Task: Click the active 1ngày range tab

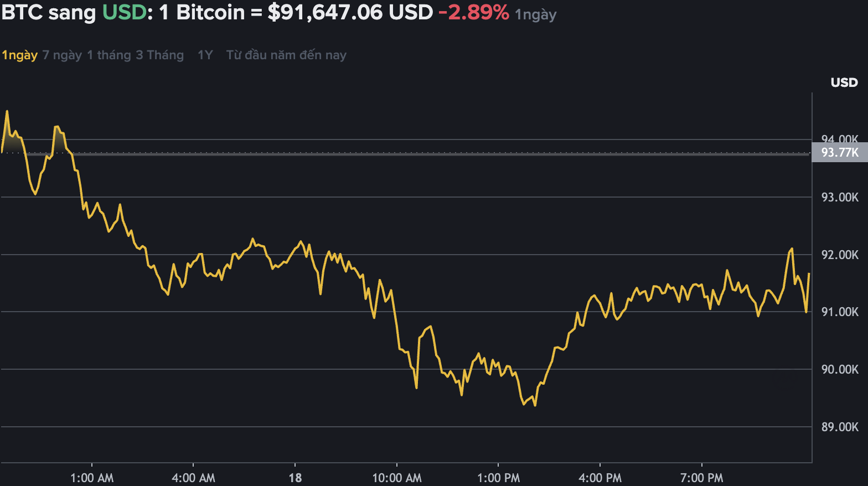Action: [x=19, y=55]
